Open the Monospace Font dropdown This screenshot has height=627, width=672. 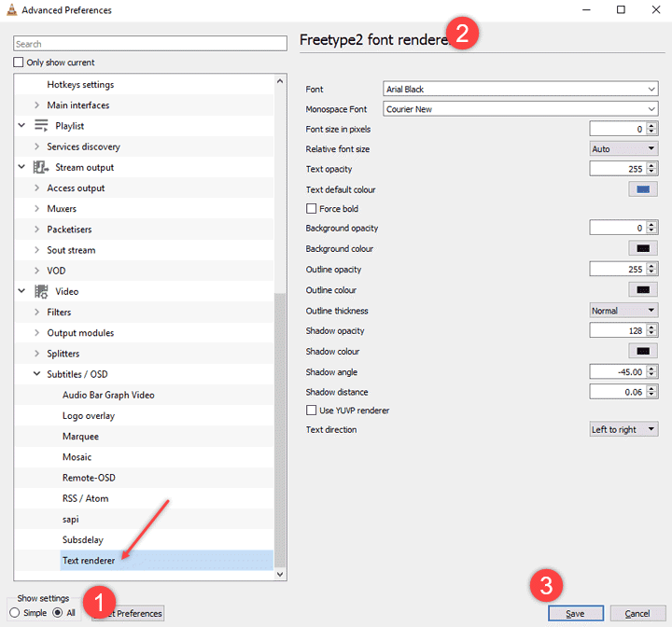(x=520, y=109)
